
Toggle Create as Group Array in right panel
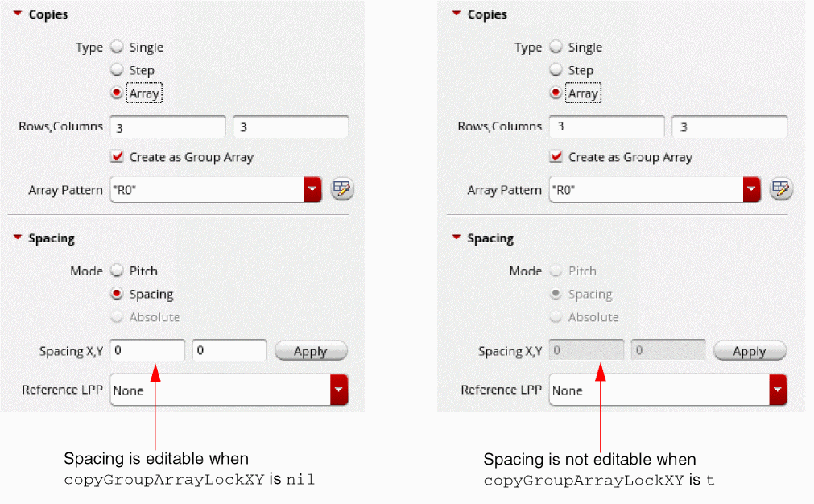556,156
